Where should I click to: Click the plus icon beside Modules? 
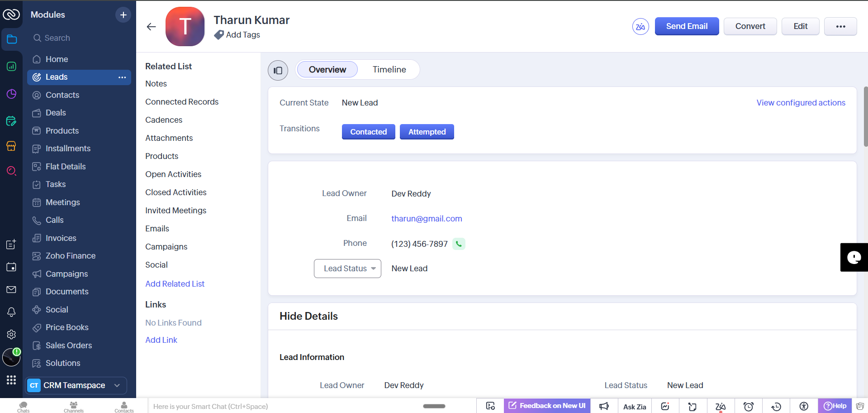pos(123,15)
